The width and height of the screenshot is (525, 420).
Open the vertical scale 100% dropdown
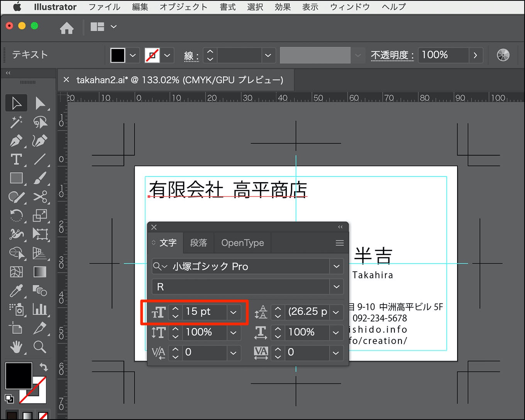pos(233,332)
